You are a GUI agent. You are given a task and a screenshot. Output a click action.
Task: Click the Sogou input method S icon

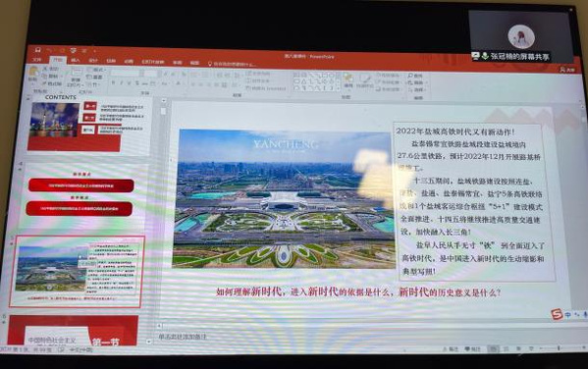click(557, 314)
